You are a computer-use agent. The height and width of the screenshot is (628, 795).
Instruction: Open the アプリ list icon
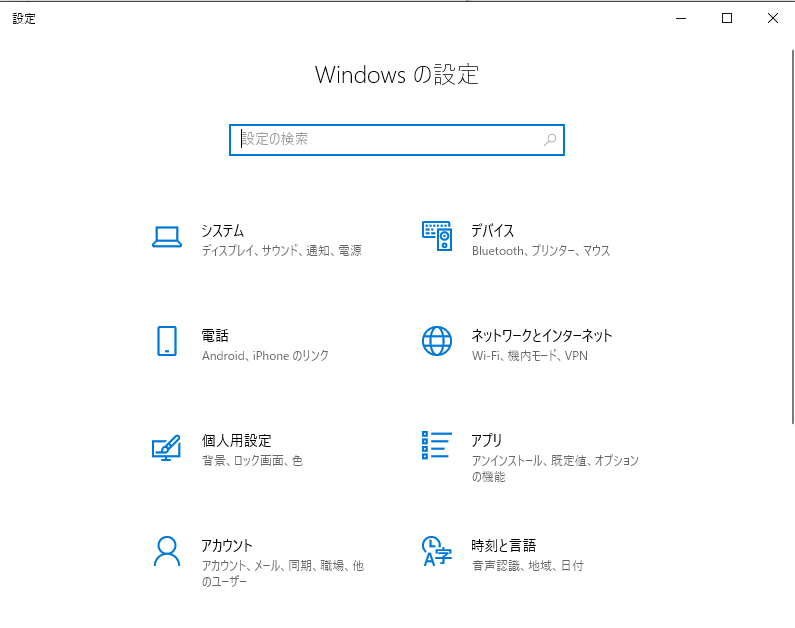point(437,445)
